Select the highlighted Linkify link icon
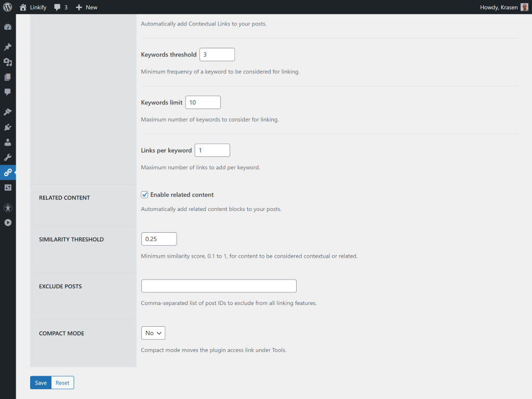532x399 pixels. [8, 172]
